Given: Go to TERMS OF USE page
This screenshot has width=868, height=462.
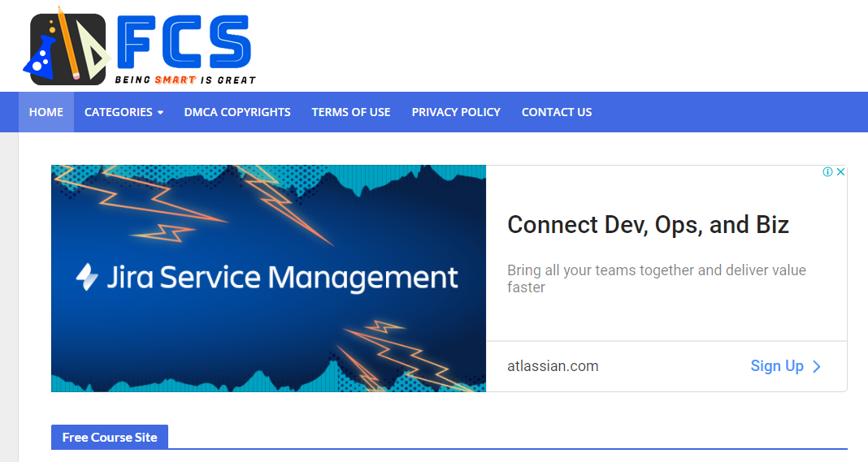Looking at the screenshot, I should coord(351,112).
